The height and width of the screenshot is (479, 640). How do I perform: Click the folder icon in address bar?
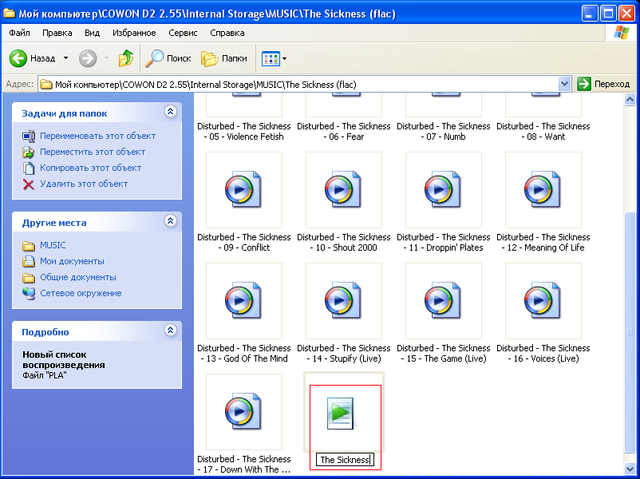pos(47,84)
